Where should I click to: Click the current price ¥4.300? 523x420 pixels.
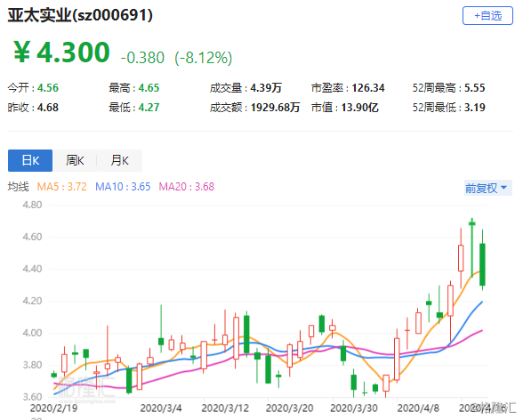tap(61, 52)
